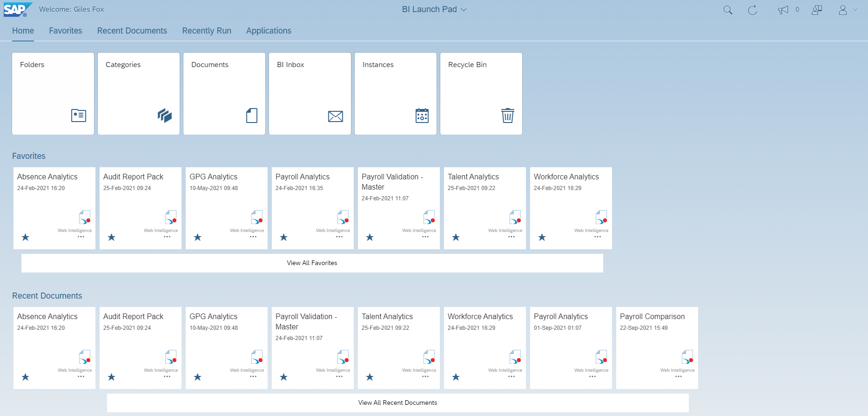Screen dimensions: 868x416
Task: Click View All Recent Documents button
Action: pyautogui.click(x=398, y=403)
